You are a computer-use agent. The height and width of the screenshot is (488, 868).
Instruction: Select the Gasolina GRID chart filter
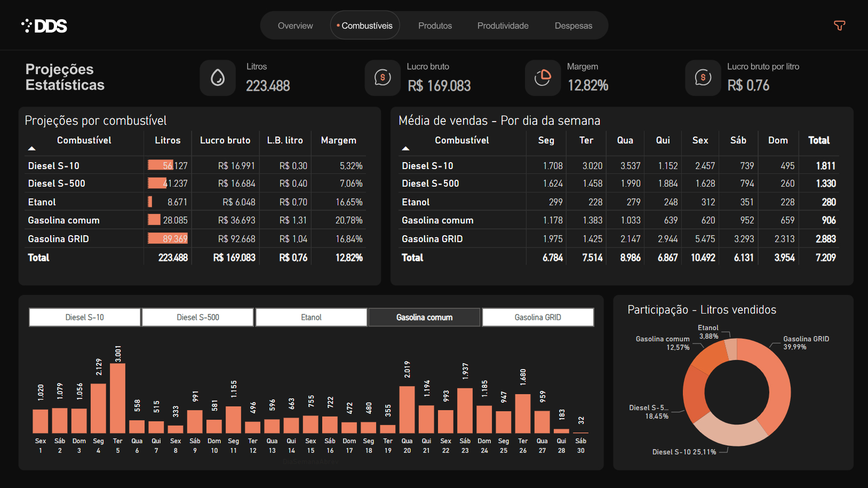coord(538,317)
